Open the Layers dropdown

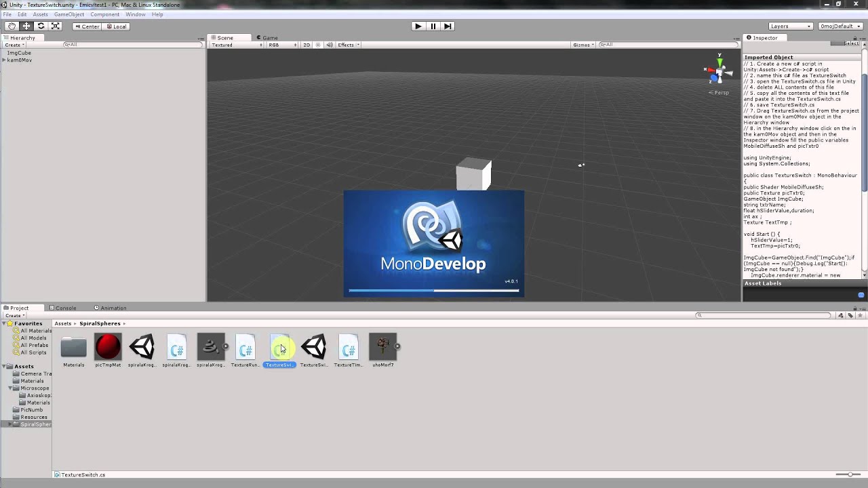coord(790,26)
